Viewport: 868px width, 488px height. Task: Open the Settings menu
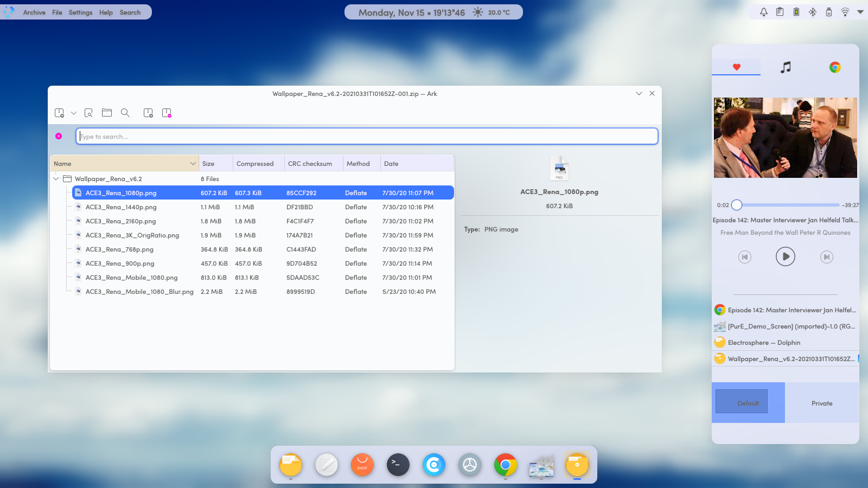point(80,12)
